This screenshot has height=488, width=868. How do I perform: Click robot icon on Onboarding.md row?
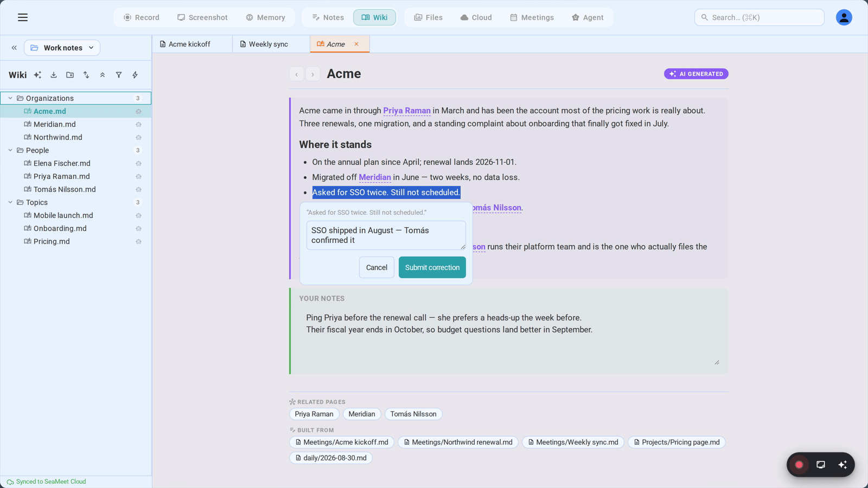(138, 228)
